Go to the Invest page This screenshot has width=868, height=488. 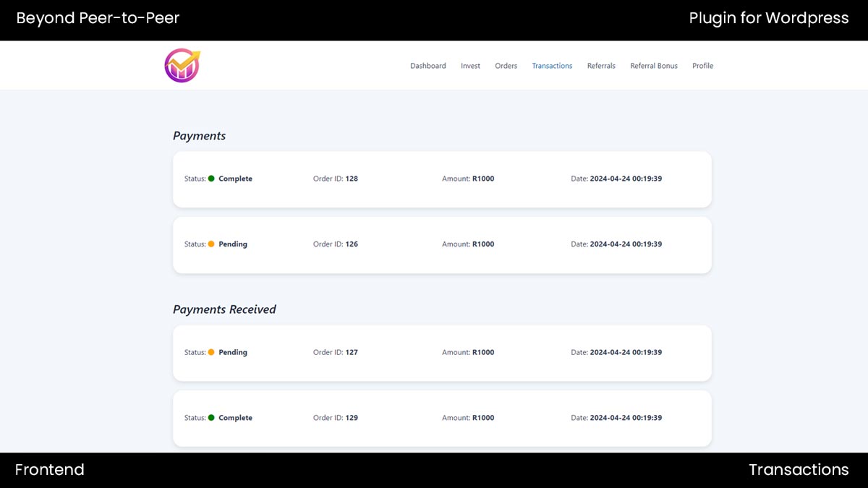[470, 66]
